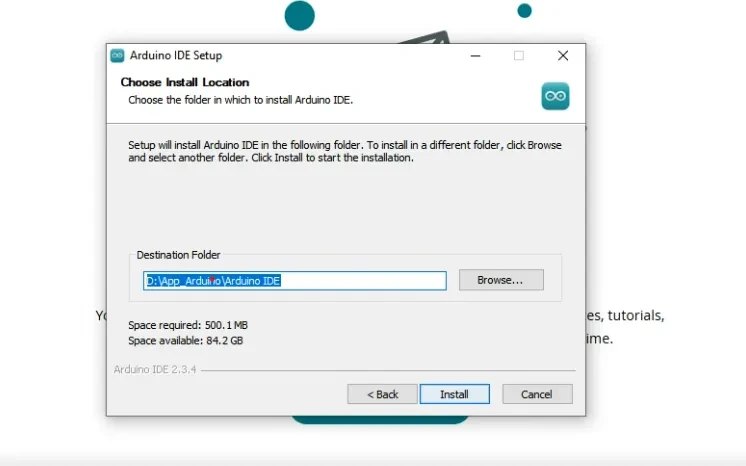Cancel the Arduino IDE setup

coord(537,394)
